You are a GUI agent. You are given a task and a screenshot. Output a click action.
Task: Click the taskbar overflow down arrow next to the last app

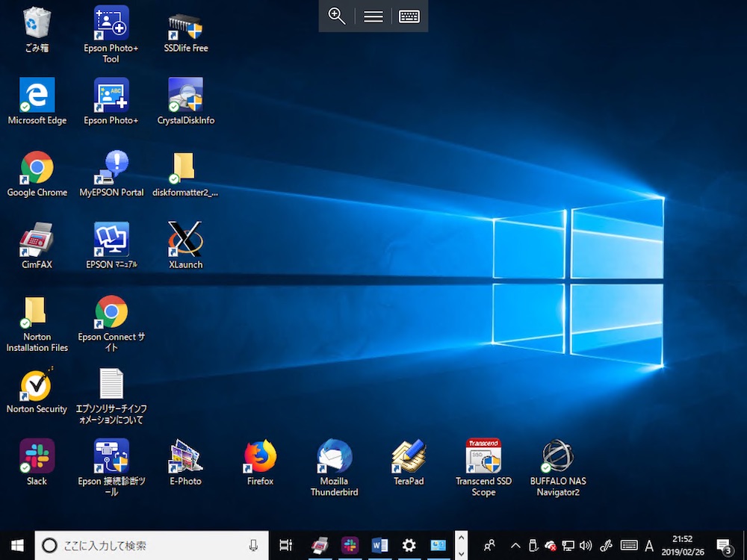(461, 553)
